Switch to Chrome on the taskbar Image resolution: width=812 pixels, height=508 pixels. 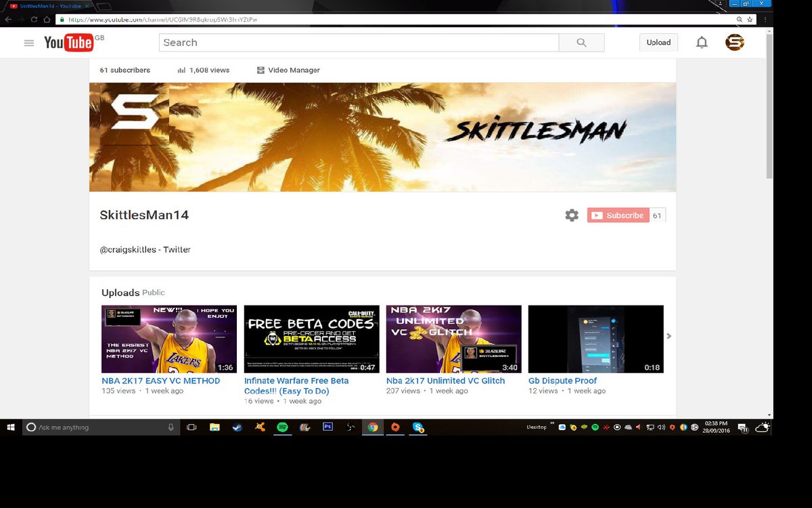[x=372, y=427]
